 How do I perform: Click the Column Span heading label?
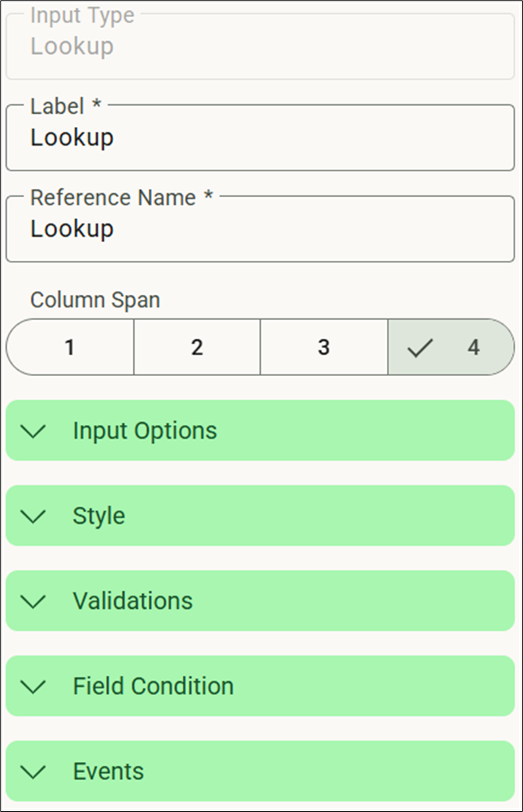click(x=94, y=300)
